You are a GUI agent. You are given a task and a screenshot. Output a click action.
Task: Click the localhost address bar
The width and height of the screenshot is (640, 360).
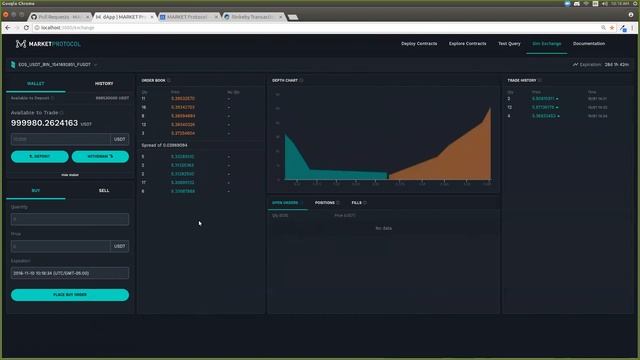[x=314, y=28]
